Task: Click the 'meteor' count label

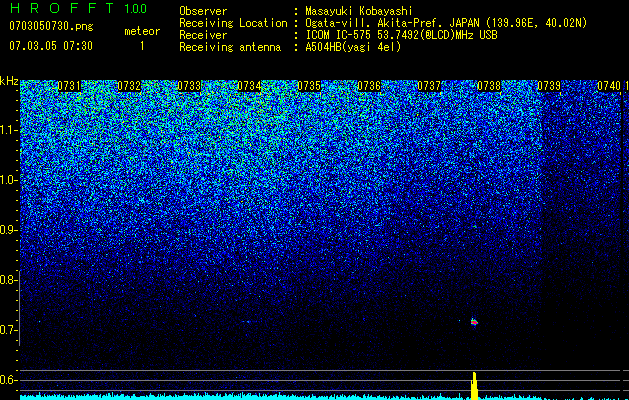Action: click(x=142, y=31)
